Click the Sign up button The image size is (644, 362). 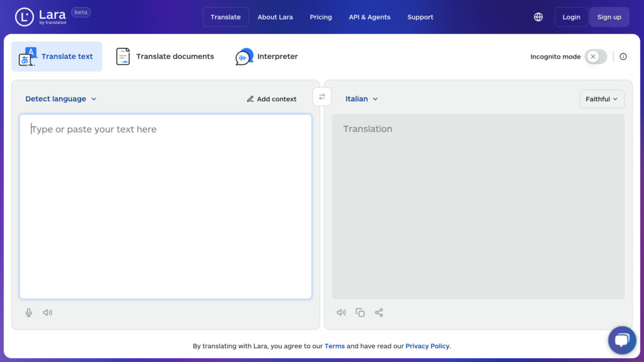point(609,17)
